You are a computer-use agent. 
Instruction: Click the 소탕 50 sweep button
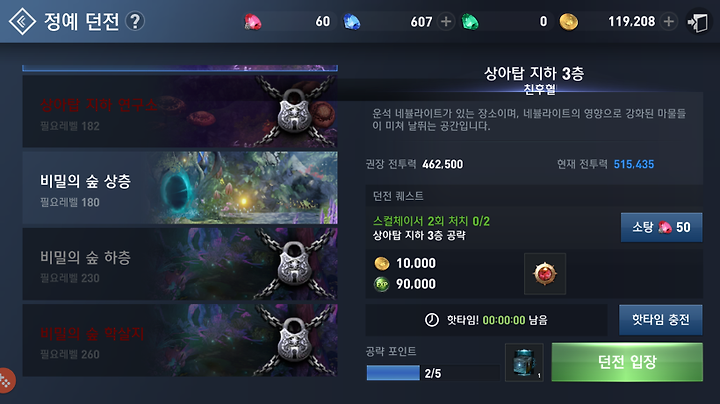tap(661, 227)
